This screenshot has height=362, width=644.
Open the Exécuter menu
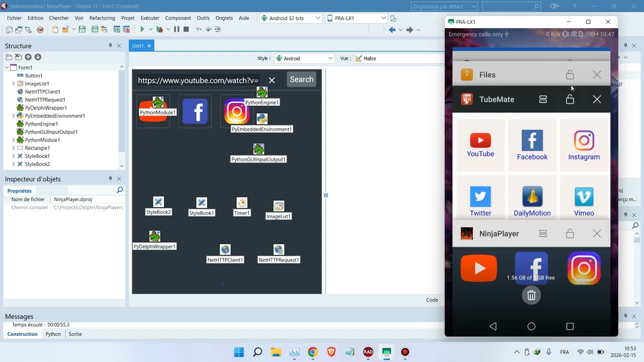(150, 18)
